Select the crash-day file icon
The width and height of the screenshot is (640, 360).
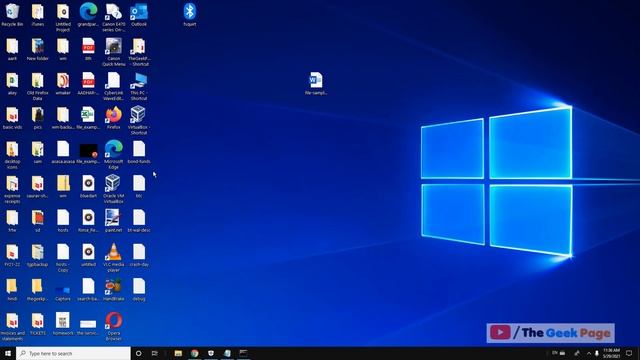point(139,255)
